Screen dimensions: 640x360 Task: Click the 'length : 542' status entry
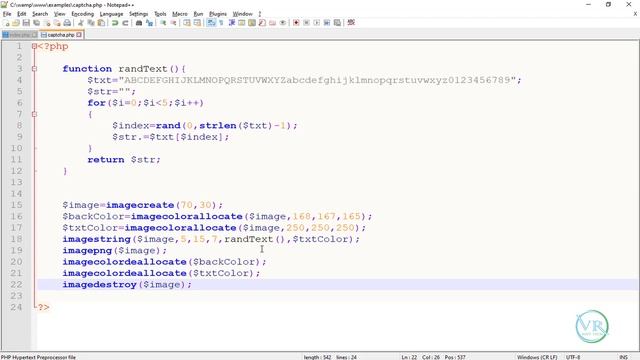(317, 357)
